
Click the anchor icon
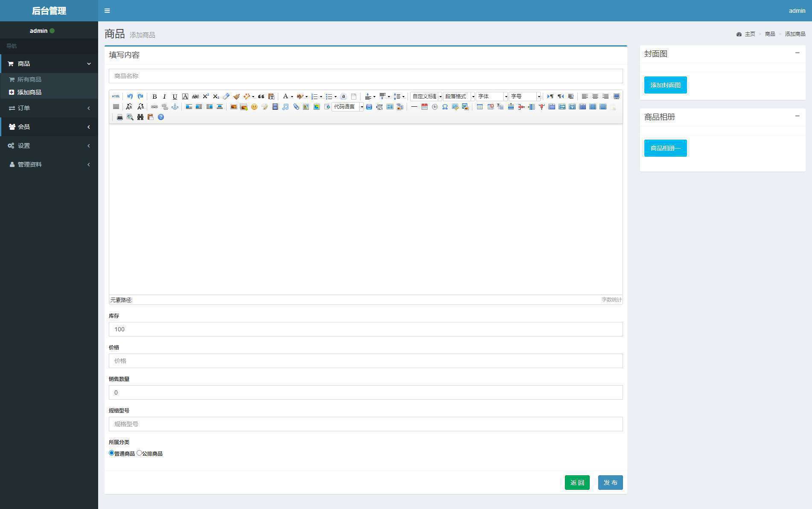click(175, 107)
